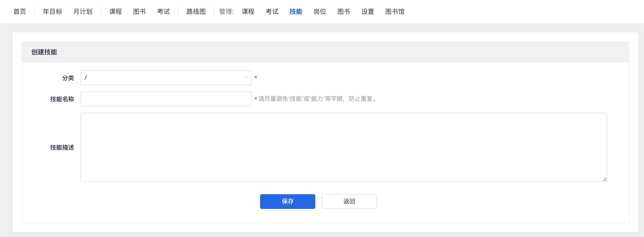Open the 图书馆 library page
Viewport: 644px width, 237px height.
pyautogui.click(x=395, y=12)
